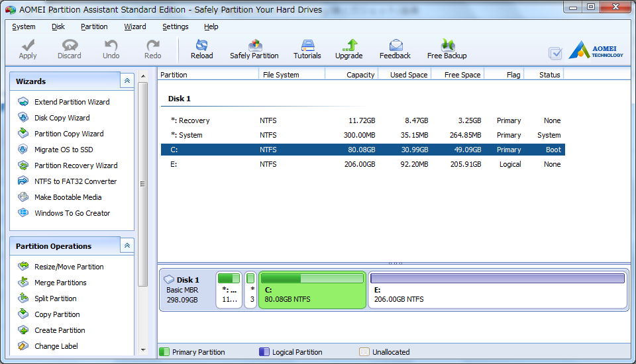Launch NTFS to FAT32 Converter

tap(75, 181)
